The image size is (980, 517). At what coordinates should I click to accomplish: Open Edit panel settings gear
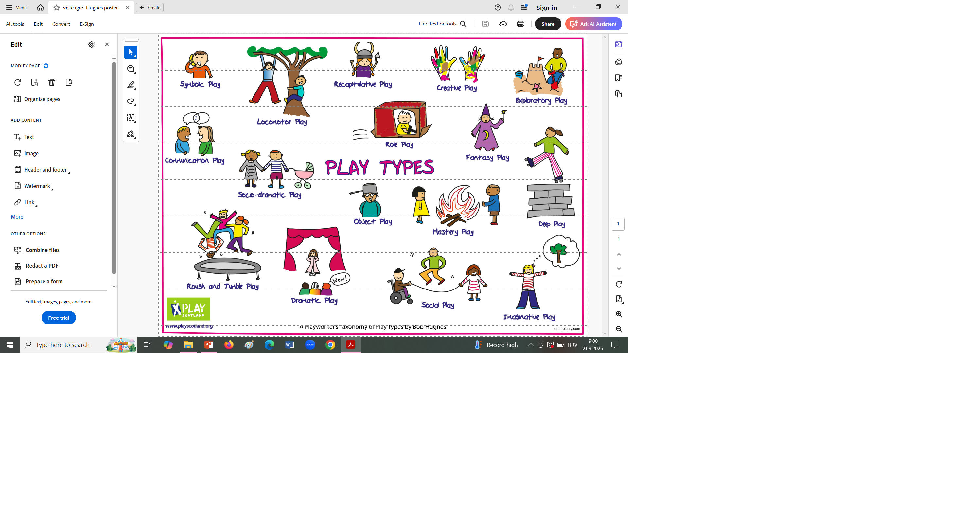point(91,44)
